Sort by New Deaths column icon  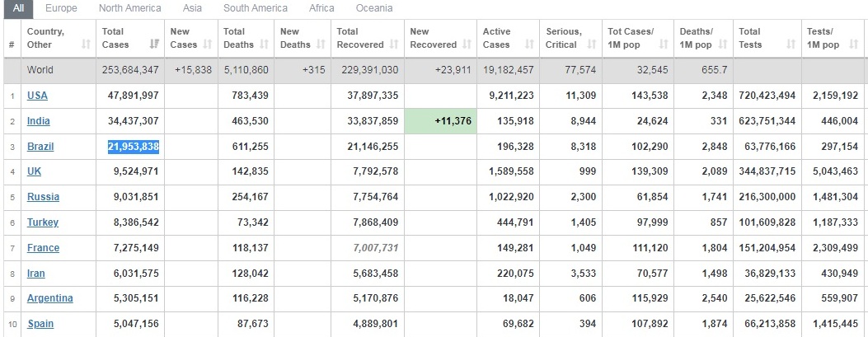point(321,44)
